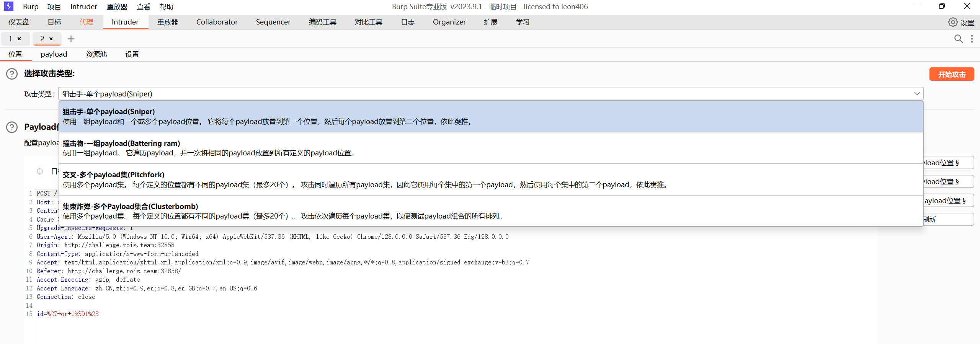
Task: Select the 位置 sub-tab
Action: pyautogui.click(x=15, y=54)
